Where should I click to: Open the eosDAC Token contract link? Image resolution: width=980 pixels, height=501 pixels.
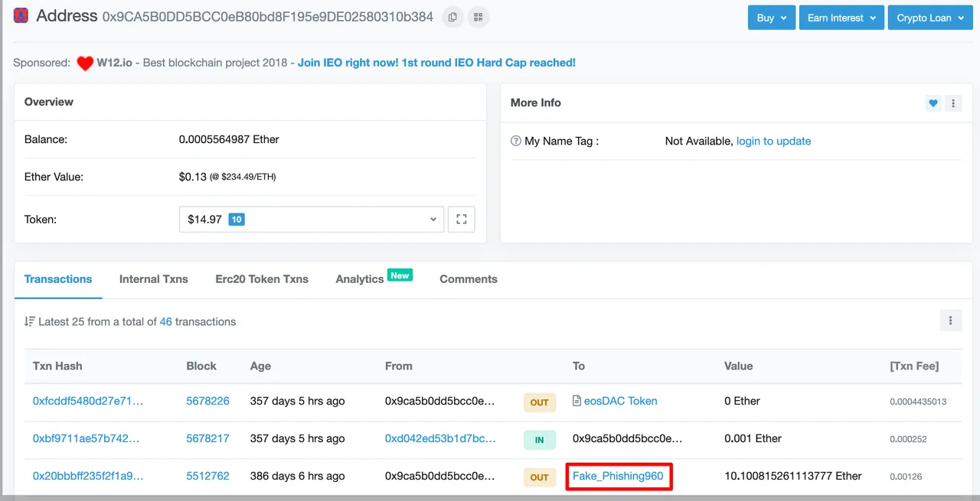pyautogui.click(x=620, y=401)
